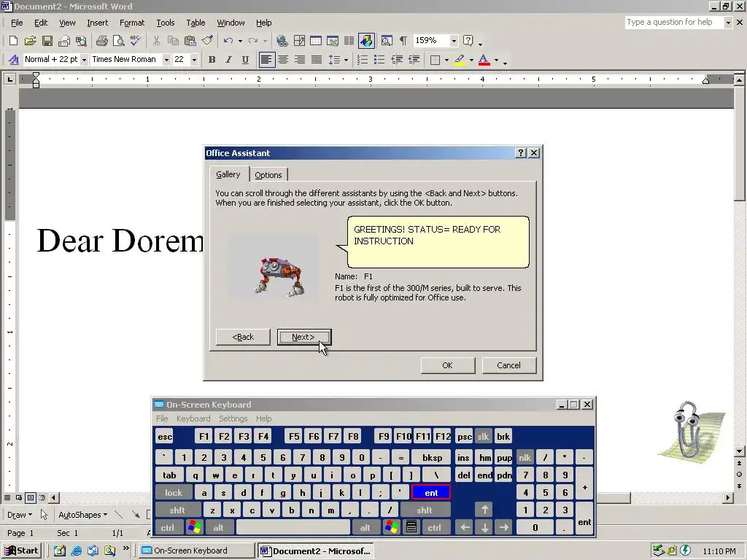Click the <Back button in Gallery
This screenshot has width=747, height=560.
coord(243,337)
